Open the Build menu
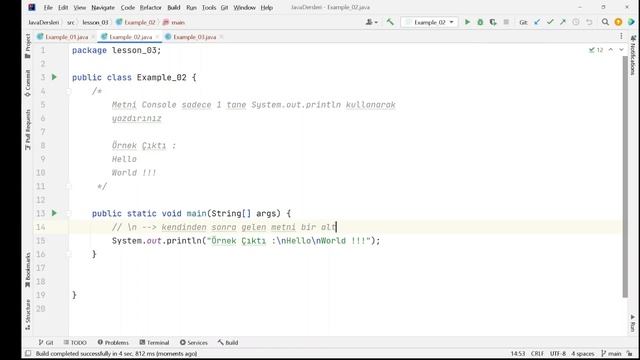640x360 pixels. tap(174, 7)
